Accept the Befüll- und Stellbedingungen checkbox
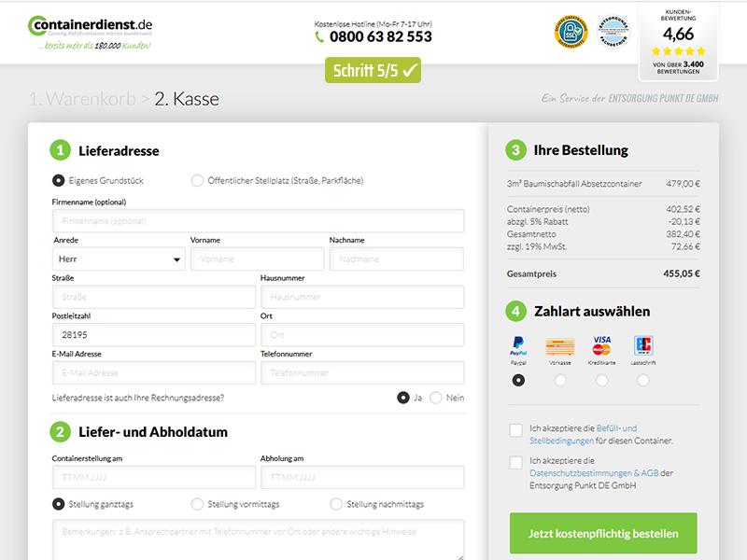The image size is (747, 560). pos(516,430)
